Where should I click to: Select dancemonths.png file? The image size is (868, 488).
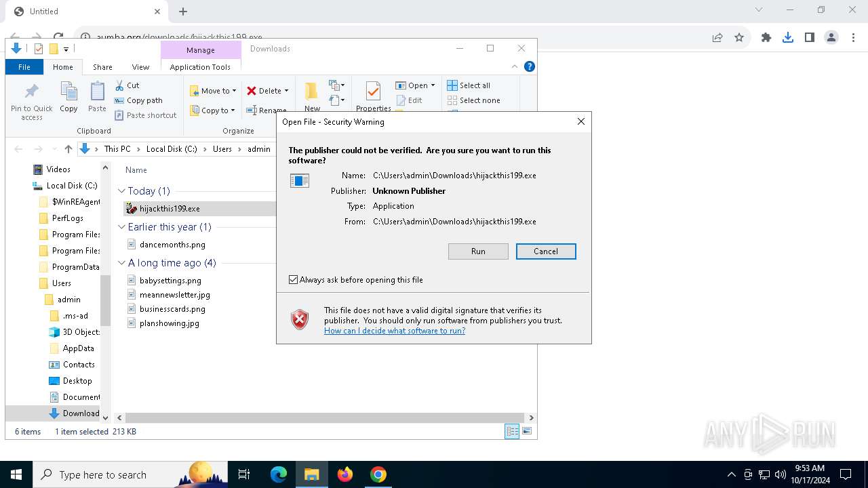172,245
